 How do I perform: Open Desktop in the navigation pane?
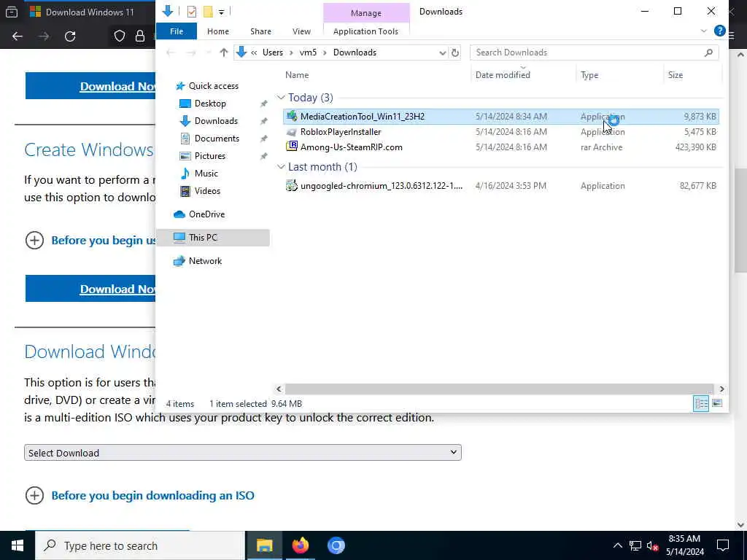(x=210, y=104)
